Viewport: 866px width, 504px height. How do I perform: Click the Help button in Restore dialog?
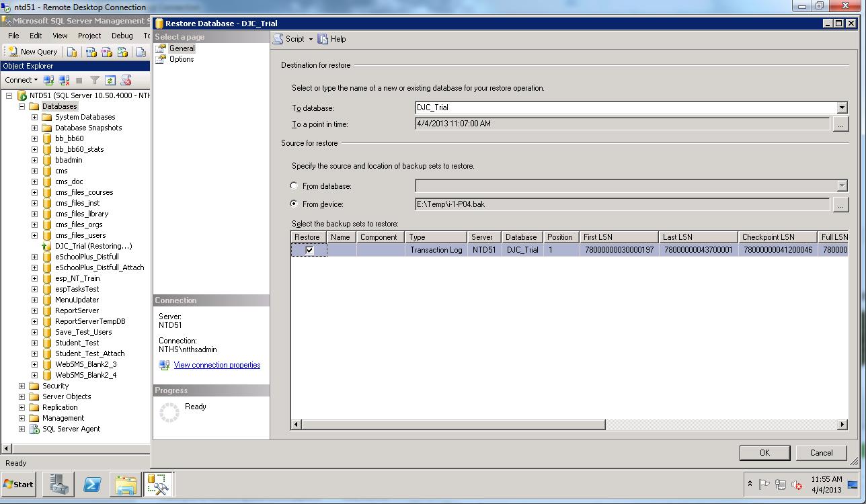click(332, 39)
